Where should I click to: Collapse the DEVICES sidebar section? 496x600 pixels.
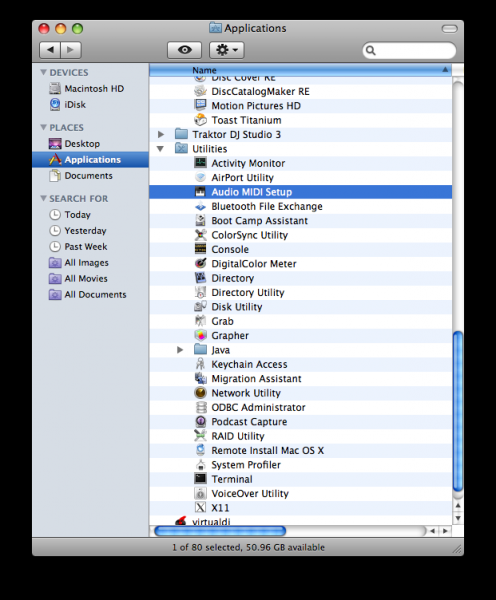click(43, 72)
